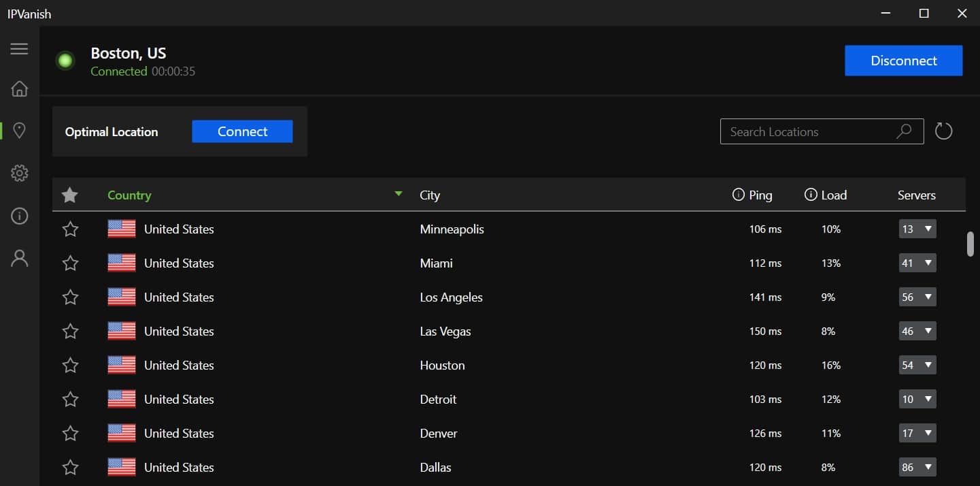The image size is (980, 486).
Task: Click the vertical scrollbar thumb
Action: [970, 244]
